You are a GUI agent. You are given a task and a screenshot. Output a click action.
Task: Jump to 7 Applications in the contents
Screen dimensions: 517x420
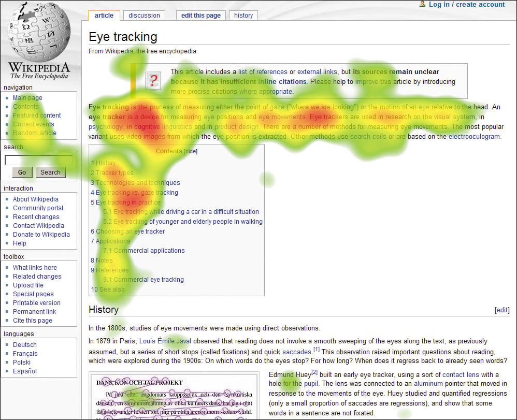click(112, 241)
